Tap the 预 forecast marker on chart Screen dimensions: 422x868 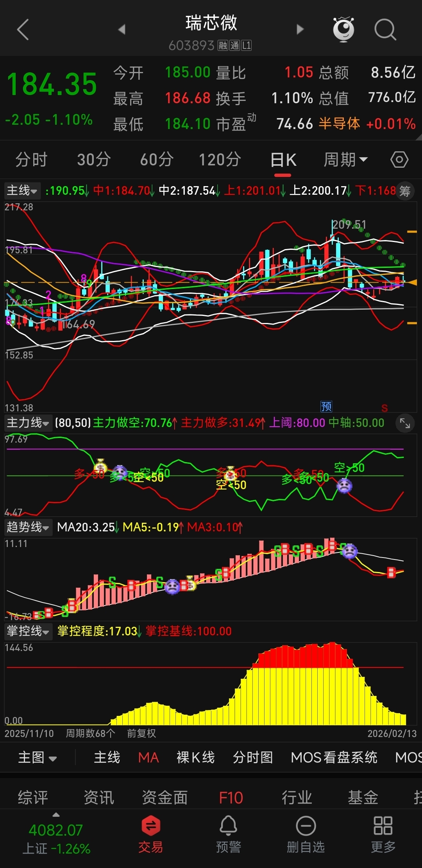(x=326, y=407)
